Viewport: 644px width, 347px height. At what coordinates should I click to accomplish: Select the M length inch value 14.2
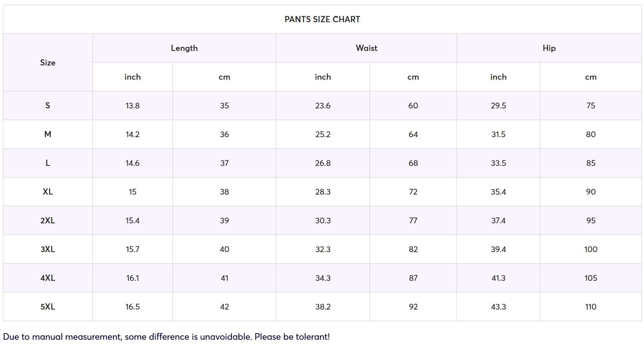pos(133,134)
